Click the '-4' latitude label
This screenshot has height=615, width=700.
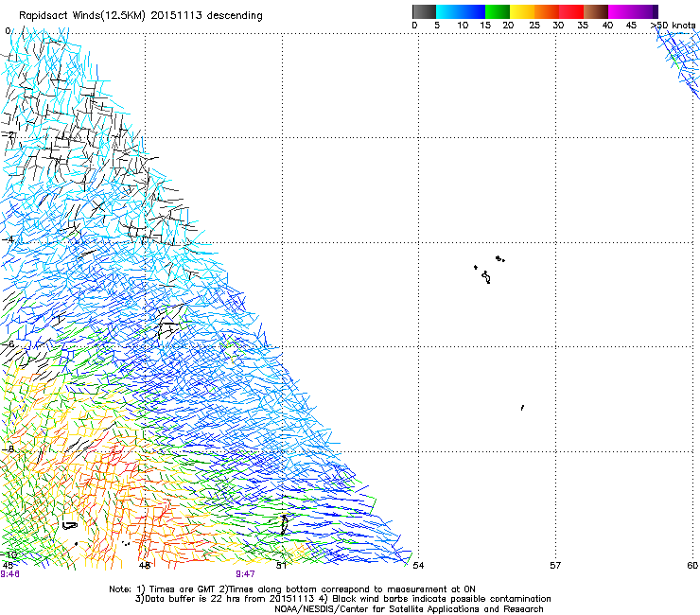(9, 239)
